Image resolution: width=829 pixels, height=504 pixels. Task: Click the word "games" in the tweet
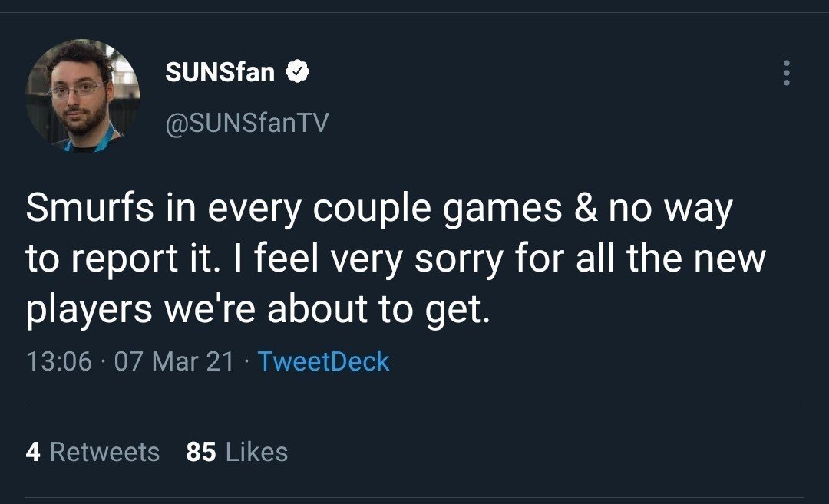504,209
